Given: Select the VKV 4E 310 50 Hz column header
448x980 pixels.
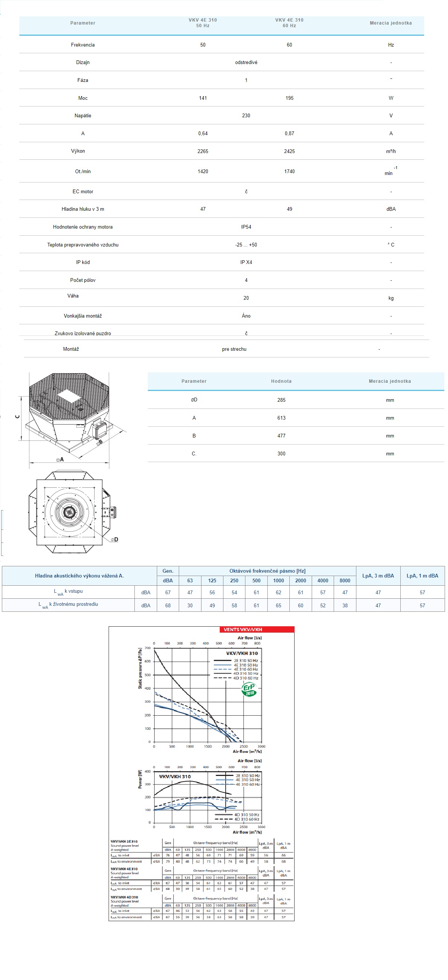Looking at the screenshot, I should tap(203, 23).
